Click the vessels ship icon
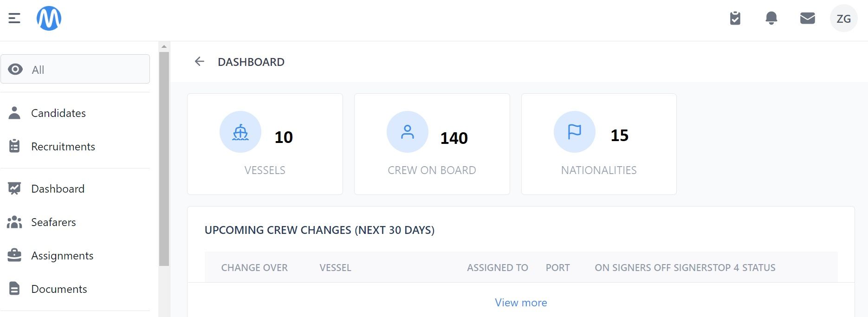This screenshot has width=868, height=317. click(240, 132)
